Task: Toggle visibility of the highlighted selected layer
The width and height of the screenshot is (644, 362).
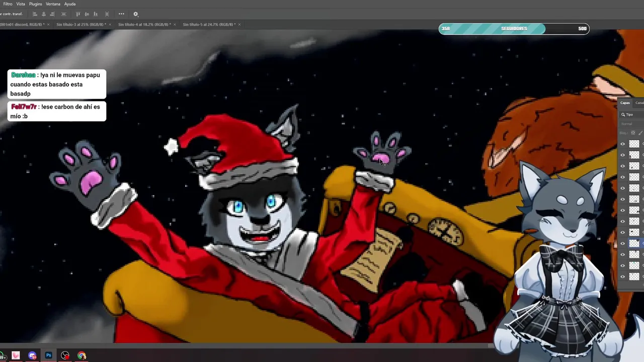Action: (x=622, y=243)
